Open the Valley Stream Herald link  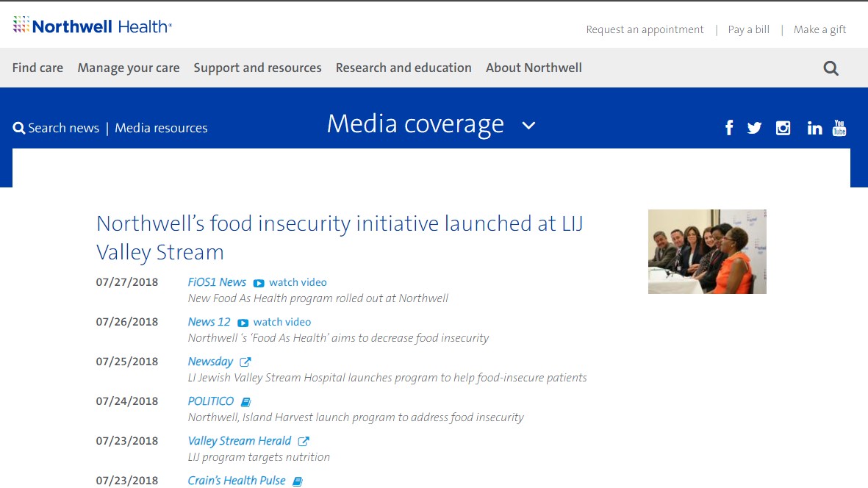[239, 441]
